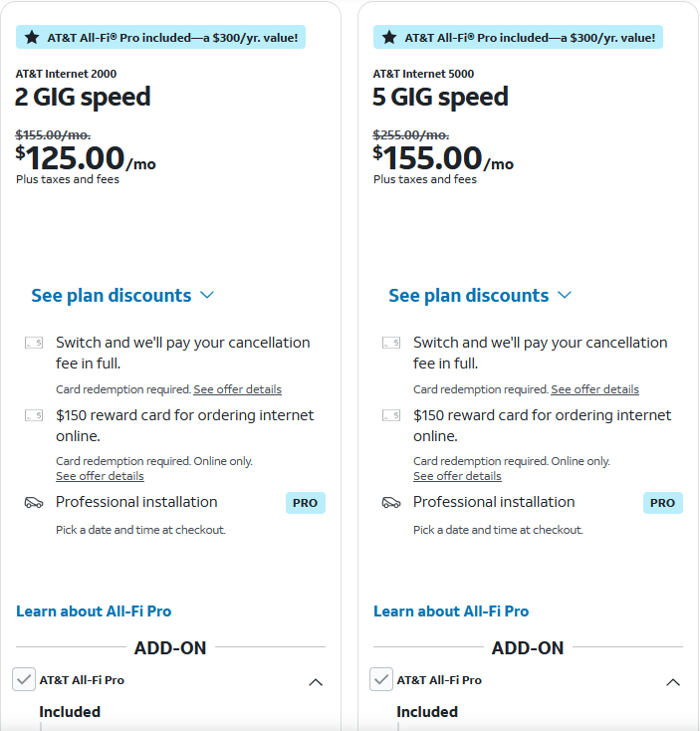The width and height of the screenshot is (700, 731).
Task: Open cancellation fee offer details in 2 GIG plan
Action: pyautogui.click(x=238, y=389)
